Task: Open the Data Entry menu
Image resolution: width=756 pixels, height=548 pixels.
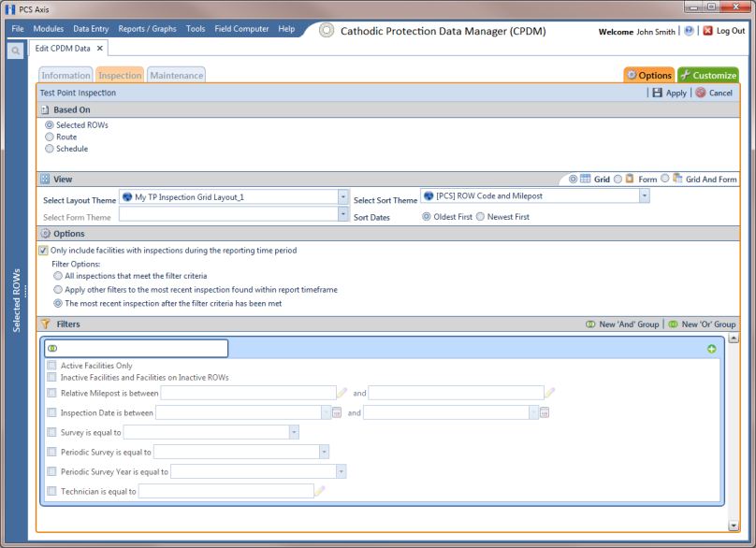Action: click(91, 29)
